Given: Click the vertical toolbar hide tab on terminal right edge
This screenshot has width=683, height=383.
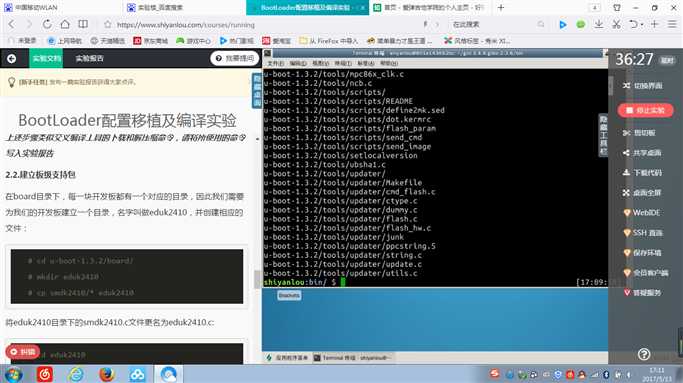Looking at the screenshot, I should (603, 135).
